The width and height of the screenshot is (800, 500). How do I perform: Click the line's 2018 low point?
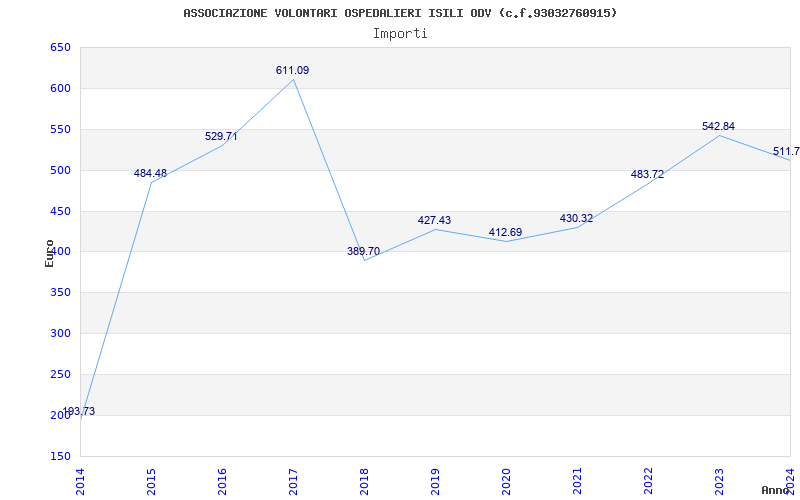tap(364, 260)
